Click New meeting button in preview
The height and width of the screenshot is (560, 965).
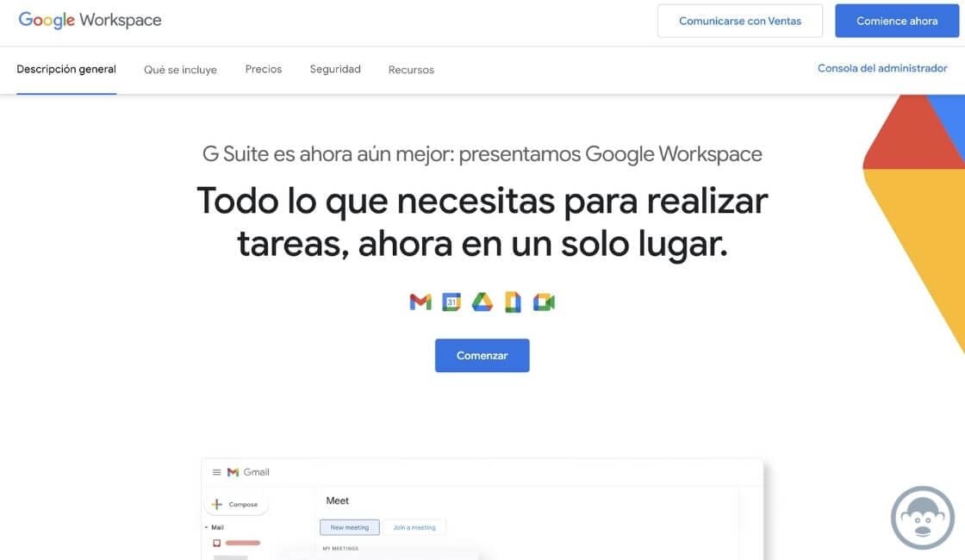pyautogui.click(x=350, y=527)
